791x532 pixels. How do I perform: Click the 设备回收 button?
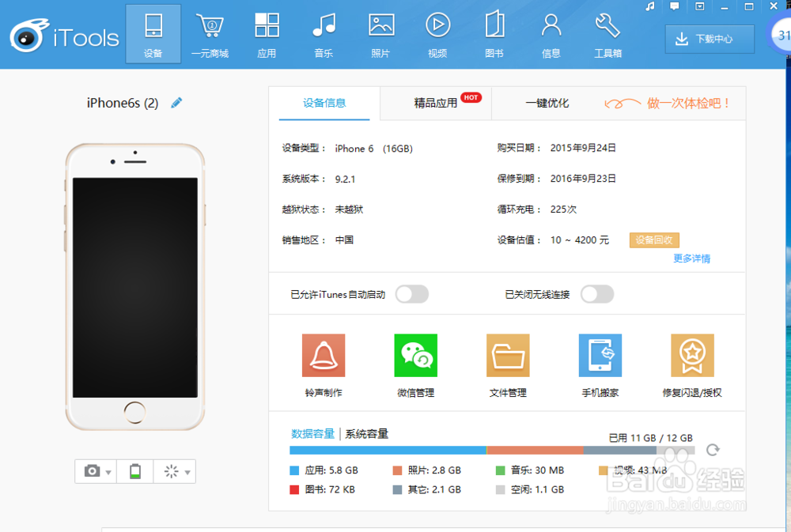coord(654,240)
